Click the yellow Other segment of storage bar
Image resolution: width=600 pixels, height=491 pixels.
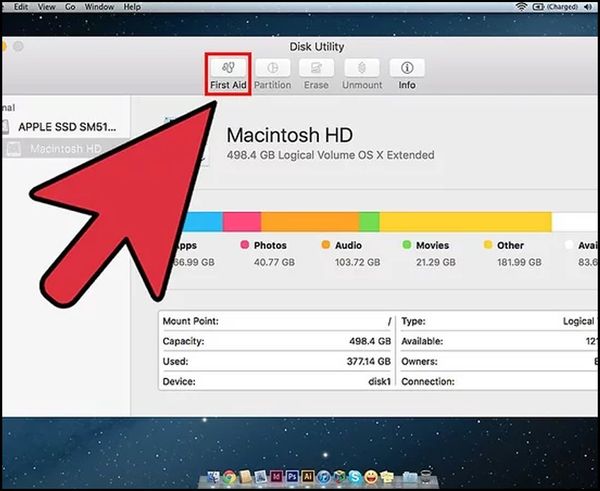(x=465, y=221)
